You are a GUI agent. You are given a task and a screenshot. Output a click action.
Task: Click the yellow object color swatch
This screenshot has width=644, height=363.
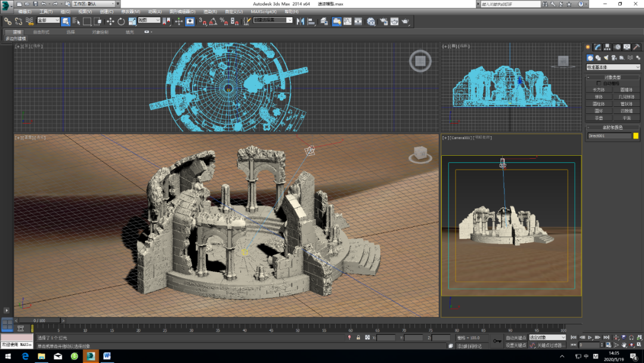click(x=636, y=136)
